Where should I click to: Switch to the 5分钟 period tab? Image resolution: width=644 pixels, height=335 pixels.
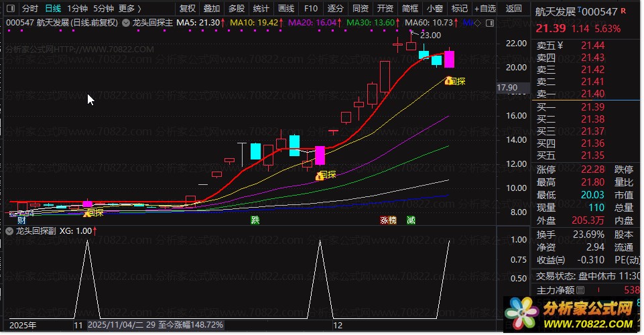click(103, 8)
